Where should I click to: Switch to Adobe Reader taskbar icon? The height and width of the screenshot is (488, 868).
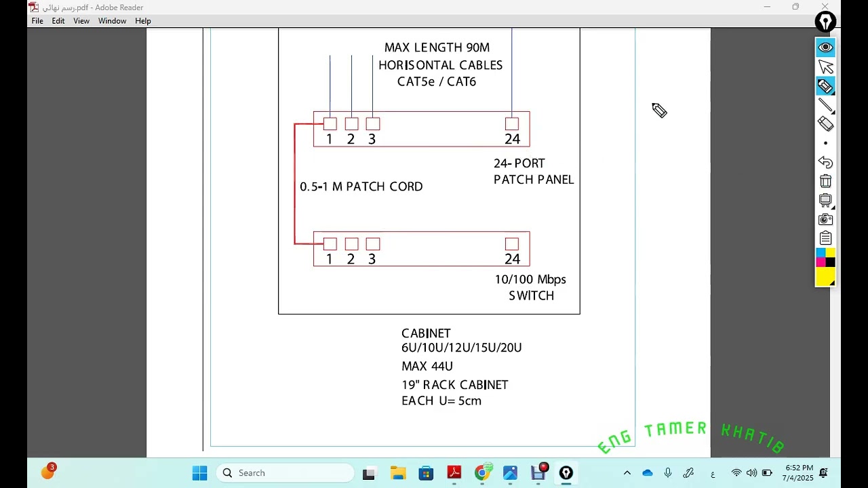click(454, 473)
